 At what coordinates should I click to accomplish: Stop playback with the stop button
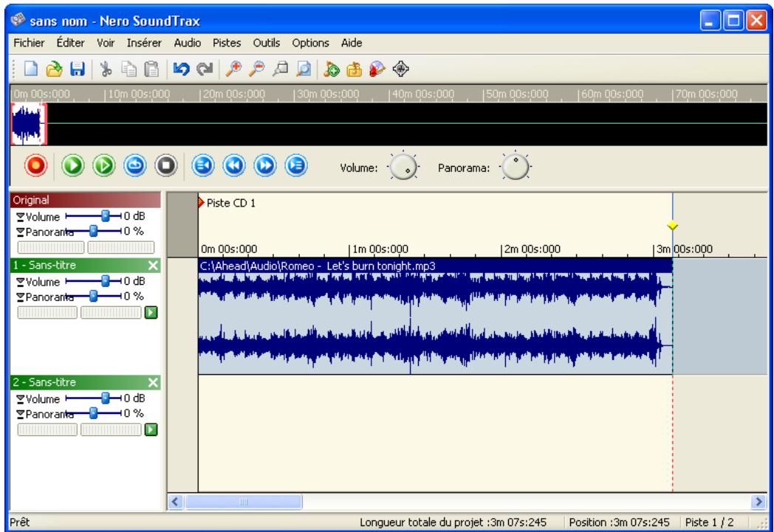(x=166, y=165)
